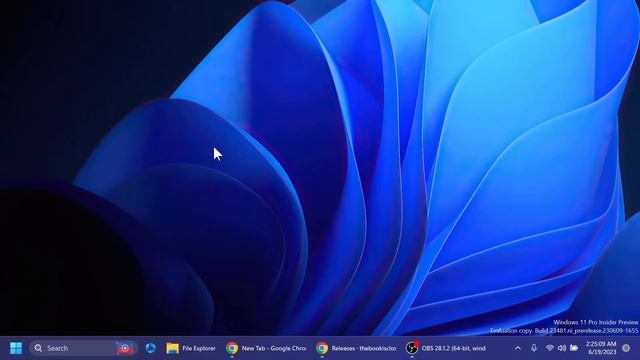This screenshot has height=360, width=640.
Task: Expand the hidden system tray icons chevron
Action: (518, 348)
